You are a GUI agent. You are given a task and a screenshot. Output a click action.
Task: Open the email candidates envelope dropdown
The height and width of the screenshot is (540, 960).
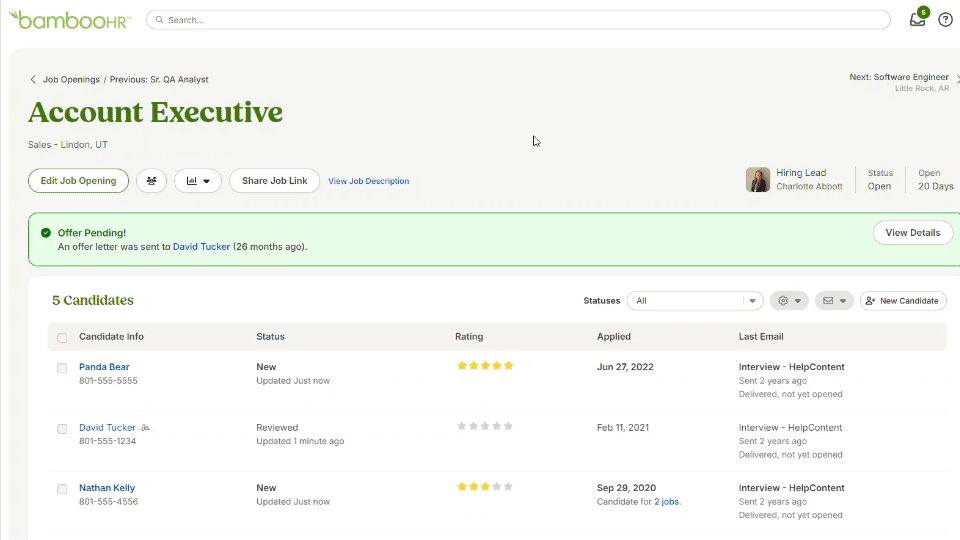coord(834,301)
